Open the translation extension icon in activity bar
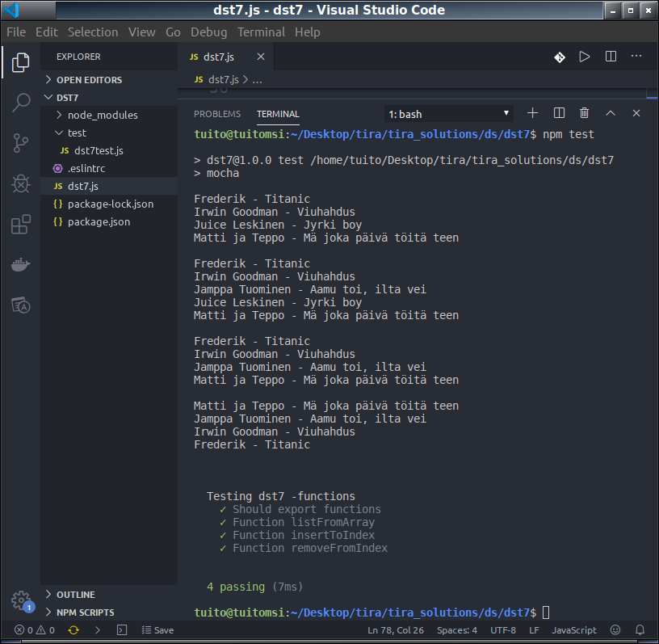Image resolution: width=659 pixels, height=644 pixels. [21, 305]
